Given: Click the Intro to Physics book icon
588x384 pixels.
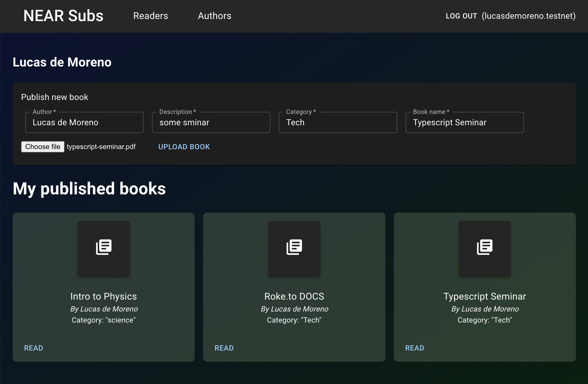Looking at the screenshot, I should (104, 247).
